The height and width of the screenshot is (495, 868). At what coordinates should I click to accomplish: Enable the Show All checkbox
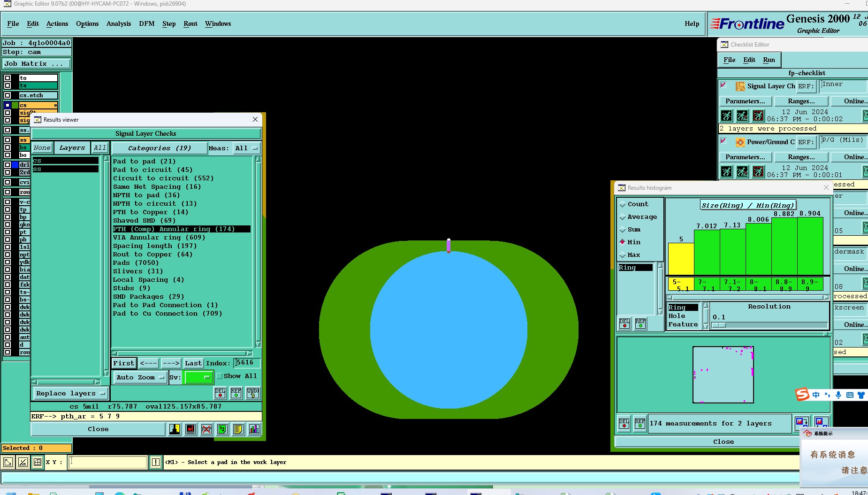coord(219,376)
